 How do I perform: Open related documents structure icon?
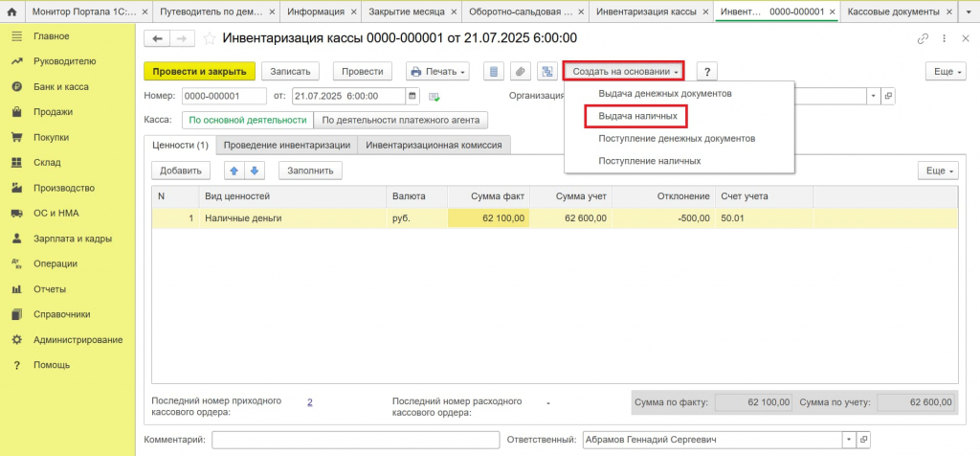point(546,72)
